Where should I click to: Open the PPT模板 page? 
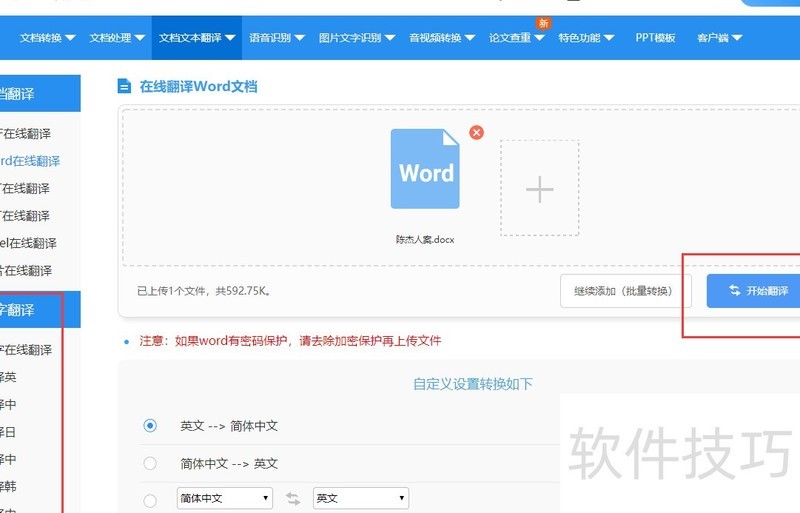click(x=655, y=38)
